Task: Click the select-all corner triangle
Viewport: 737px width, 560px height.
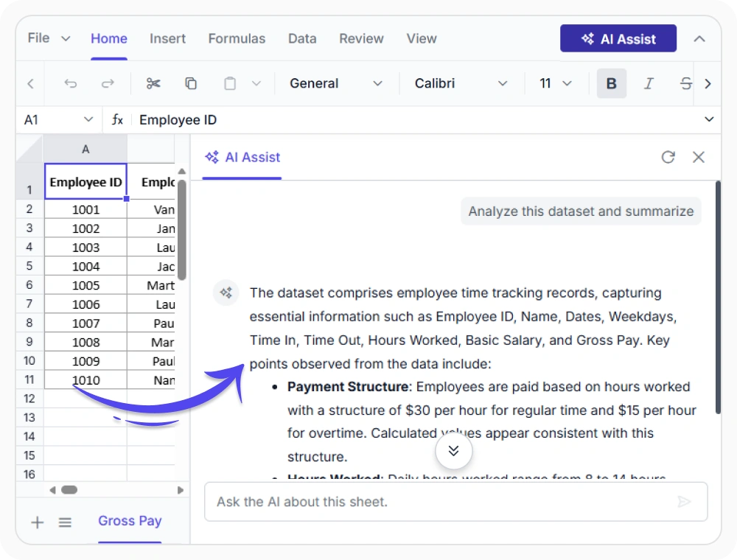Action: click(29, 149)
